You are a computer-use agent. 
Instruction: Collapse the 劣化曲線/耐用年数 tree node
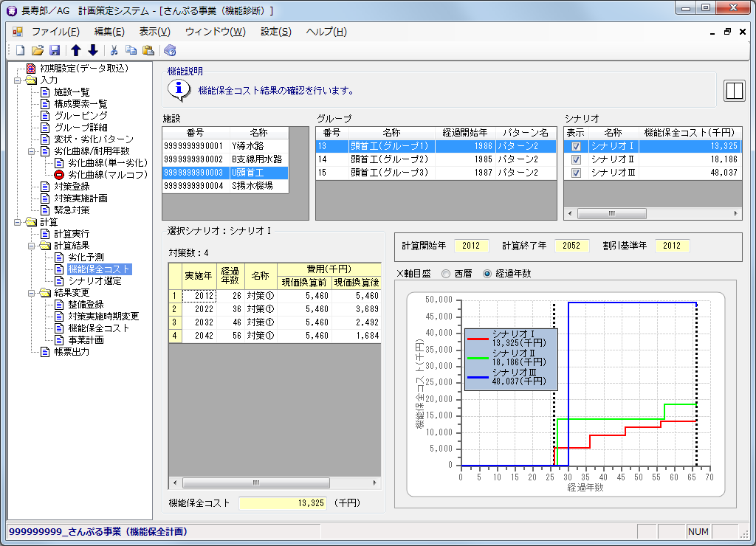[32, 151]
